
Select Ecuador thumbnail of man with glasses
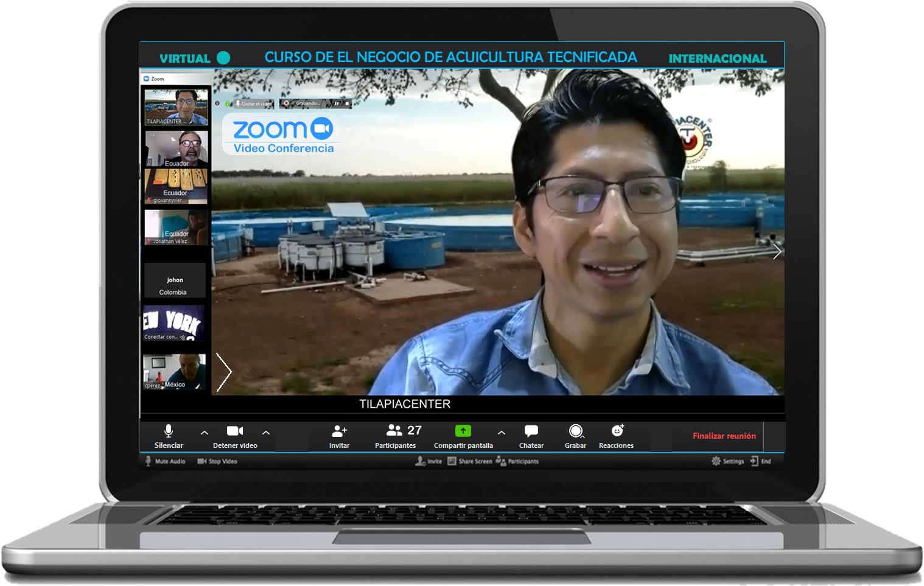click(177, 148)
